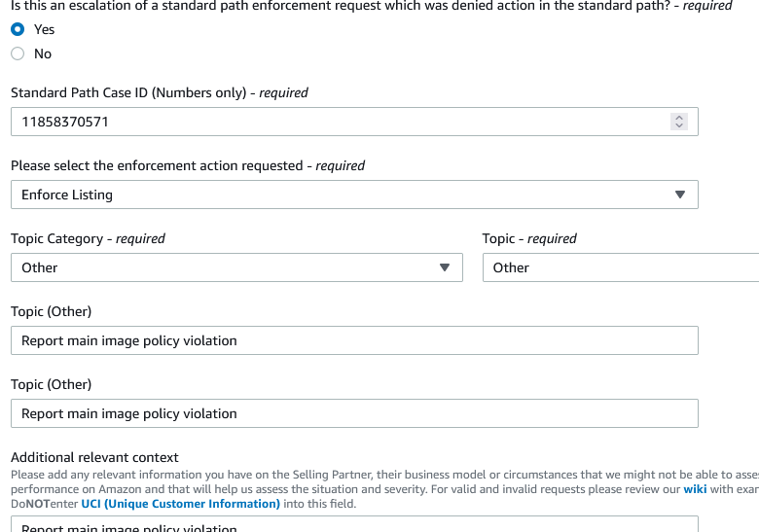Open the wiki link
This screenshot has height=532, width=759.
pyautogui.click(x=695, y=489)
